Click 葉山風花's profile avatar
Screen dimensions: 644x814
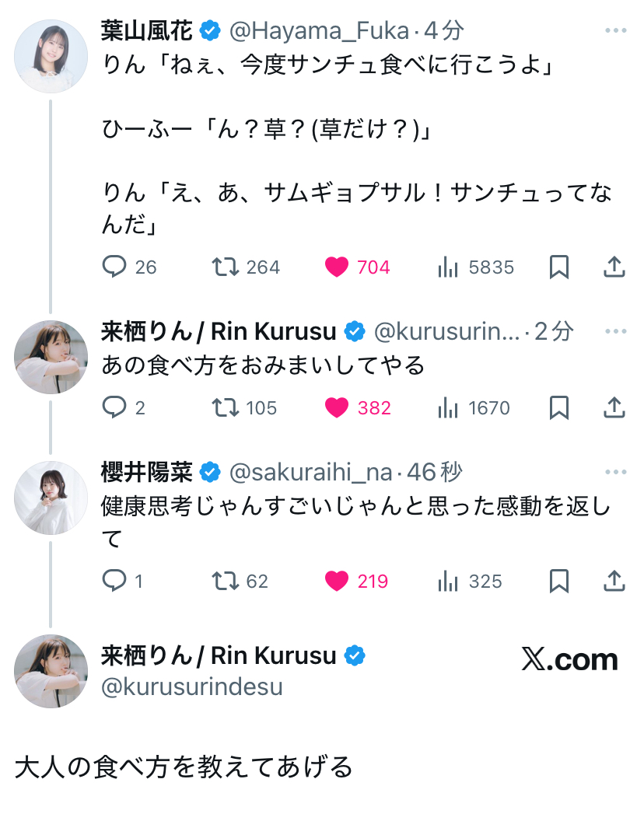pyautogui.click(x=51, y=56)
